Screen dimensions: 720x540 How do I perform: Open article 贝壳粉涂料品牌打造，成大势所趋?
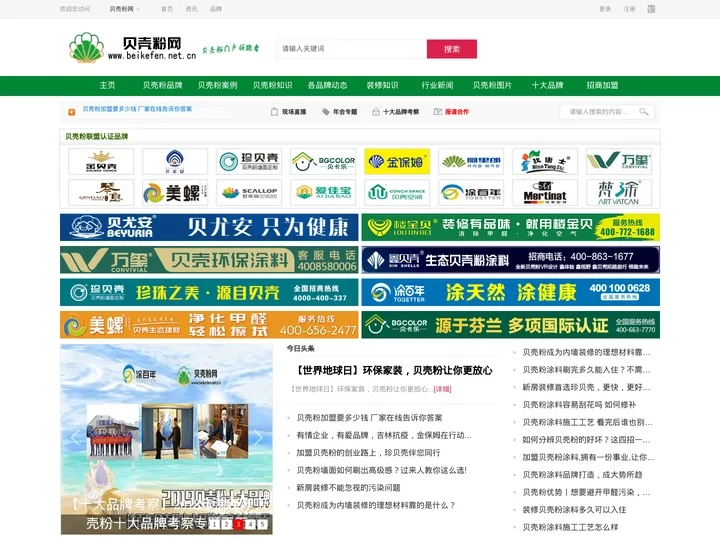point(582,475)
